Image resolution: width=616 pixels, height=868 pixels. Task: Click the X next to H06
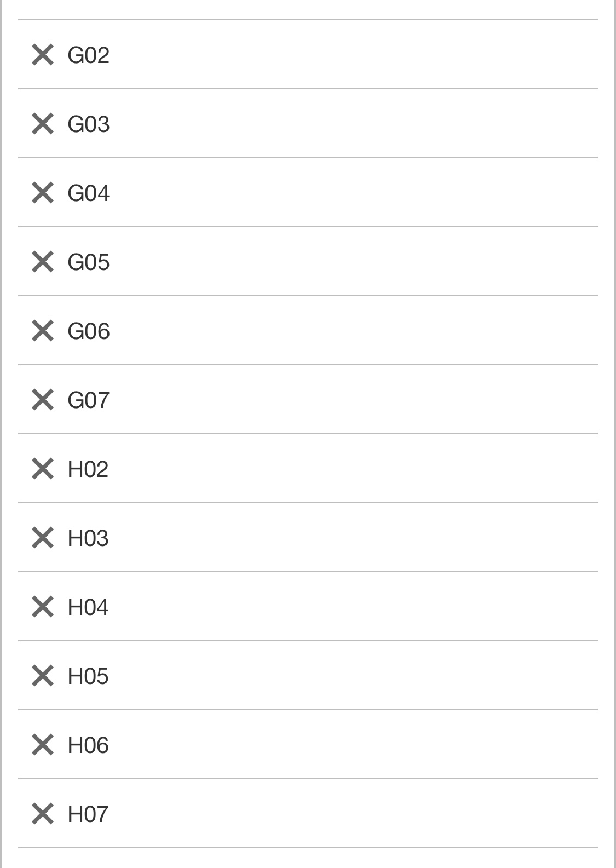(x=43, y=745)
